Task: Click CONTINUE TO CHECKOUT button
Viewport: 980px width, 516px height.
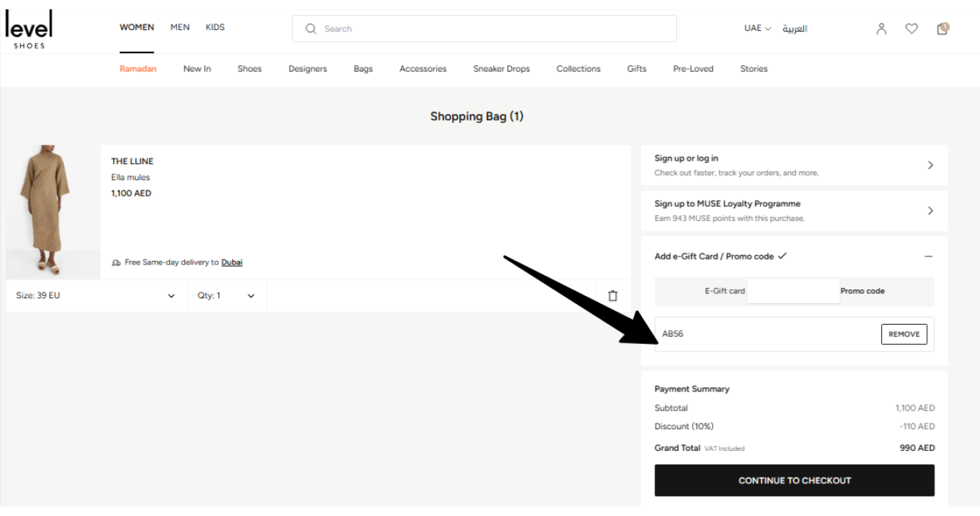Action: click(794, 480)
